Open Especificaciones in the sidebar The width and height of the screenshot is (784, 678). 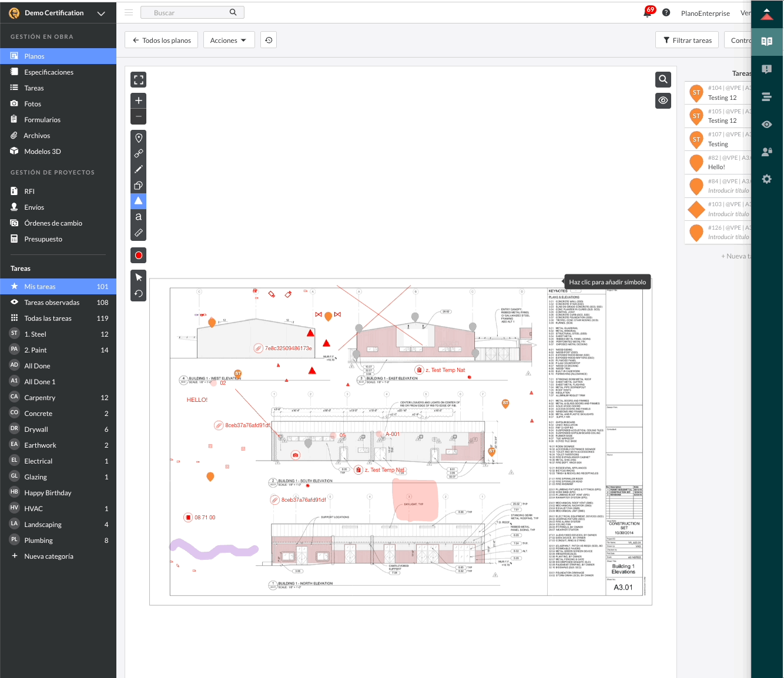tap(58, 72)
